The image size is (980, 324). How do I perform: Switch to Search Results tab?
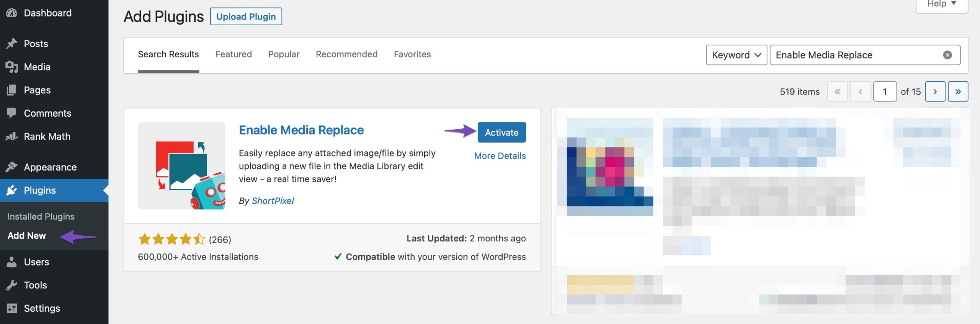[x=168, y=54]
